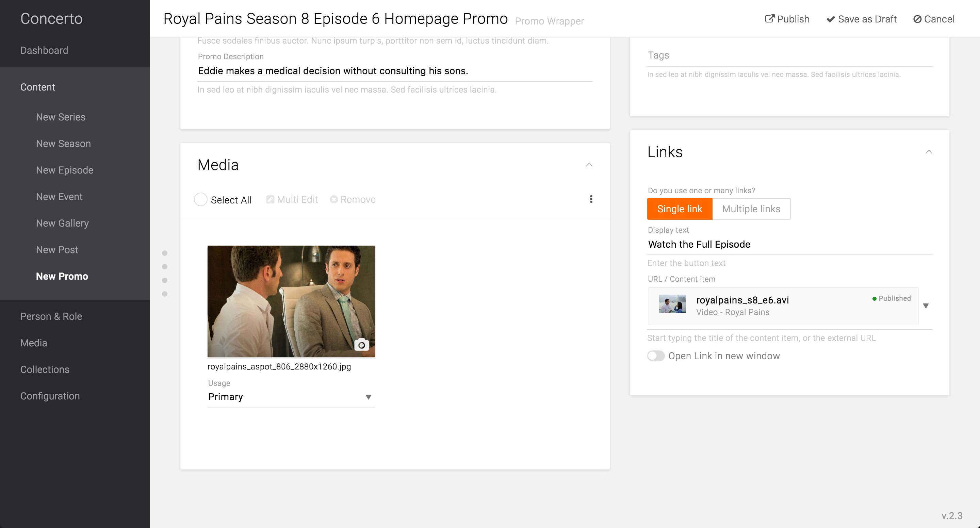Viewport: 980px width, 528px height.
Task: Click the royalpains_s8_e6.avi video thumbnail icon
Action: 672,304
